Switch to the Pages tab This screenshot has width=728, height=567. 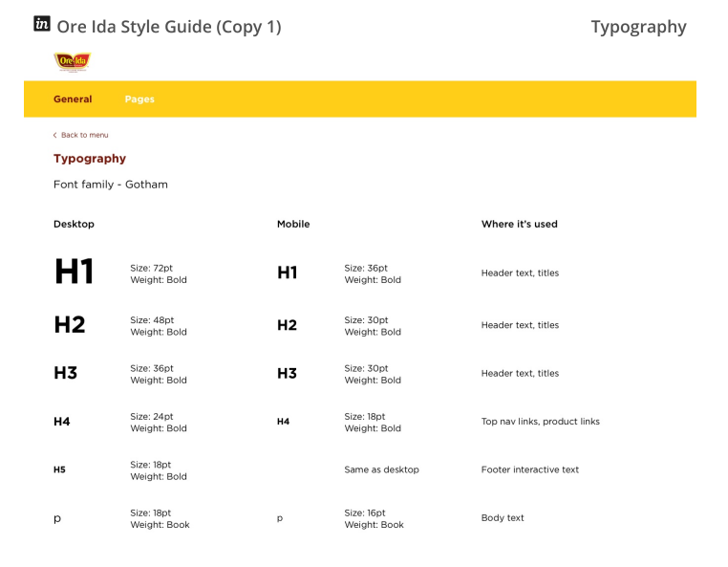tap(139, 99)
